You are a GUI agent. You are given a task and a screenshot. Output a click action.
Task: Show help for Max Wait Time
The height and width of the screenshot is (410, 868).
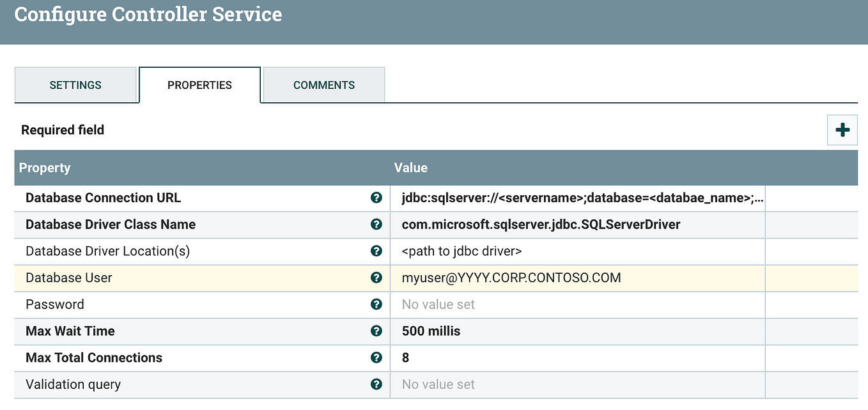click(376, 331)
